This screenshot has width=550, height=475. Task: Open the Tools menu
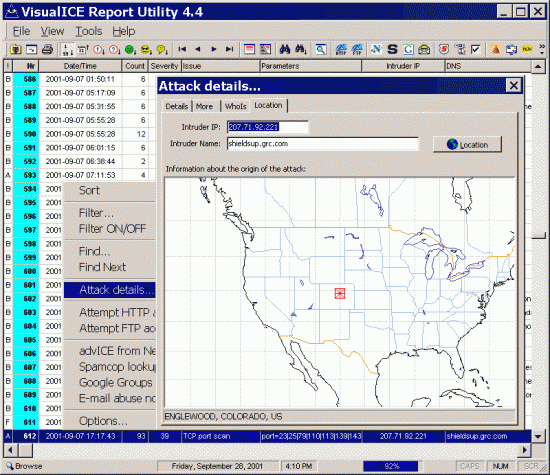pyautogui.click(x=89, y=31)
